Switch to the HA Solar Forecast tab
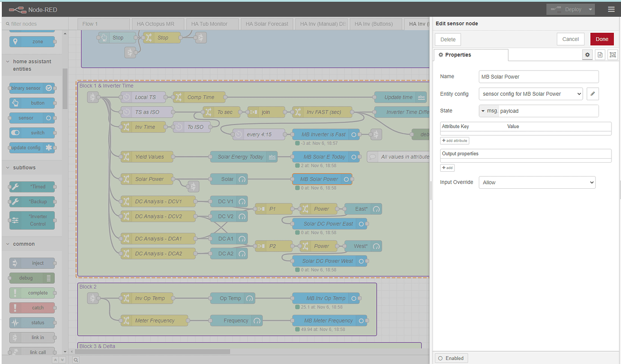Viewport: 621px width, 364px height. pyautogui.click(x=267, y=24)
